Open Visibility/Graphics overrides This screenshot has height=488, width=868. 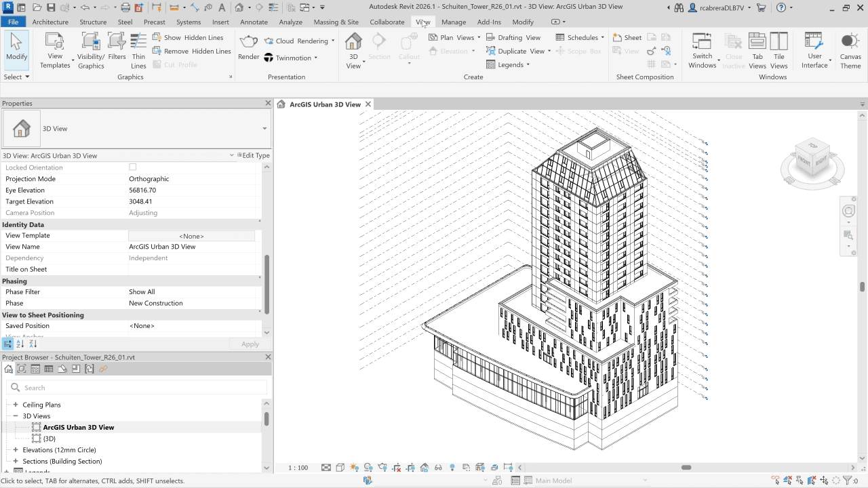point(91,51)
